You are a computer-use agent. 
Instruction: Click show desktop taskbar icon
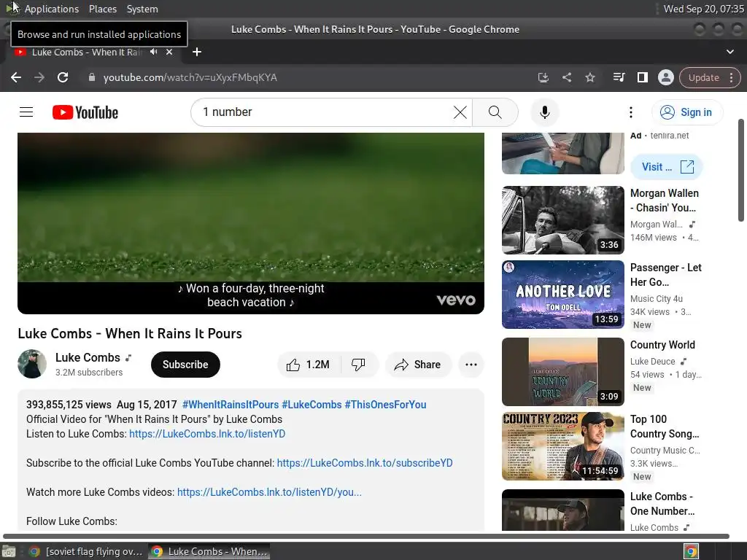[9, 551]
